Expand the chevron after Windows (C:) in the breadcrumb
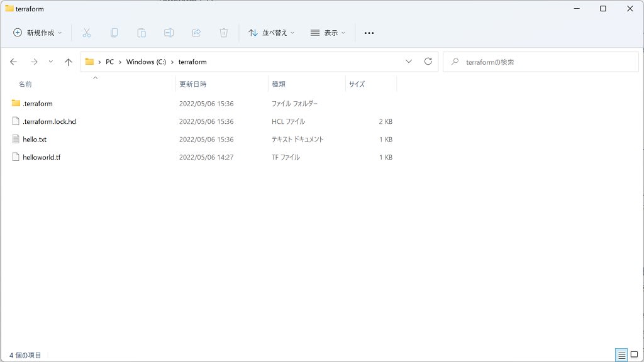This screenshot has height=362, width=644. pyautogui.click(x=172, y=62)
